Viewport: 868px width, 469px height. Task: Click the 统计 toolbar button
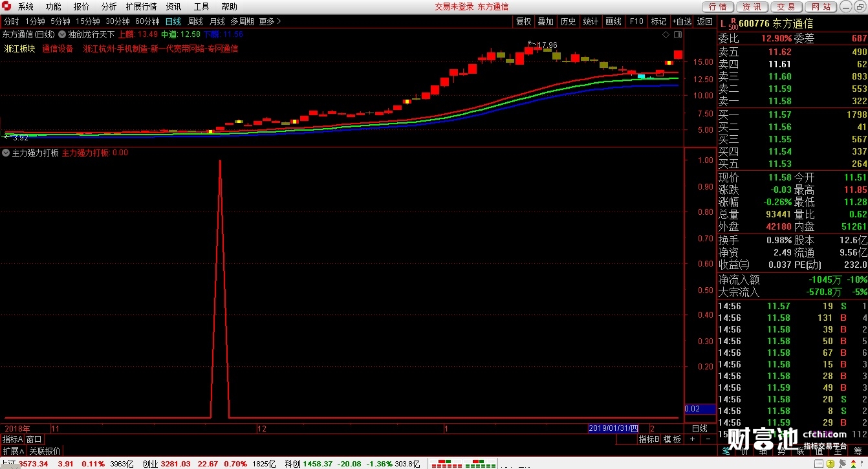pos(591,21)
